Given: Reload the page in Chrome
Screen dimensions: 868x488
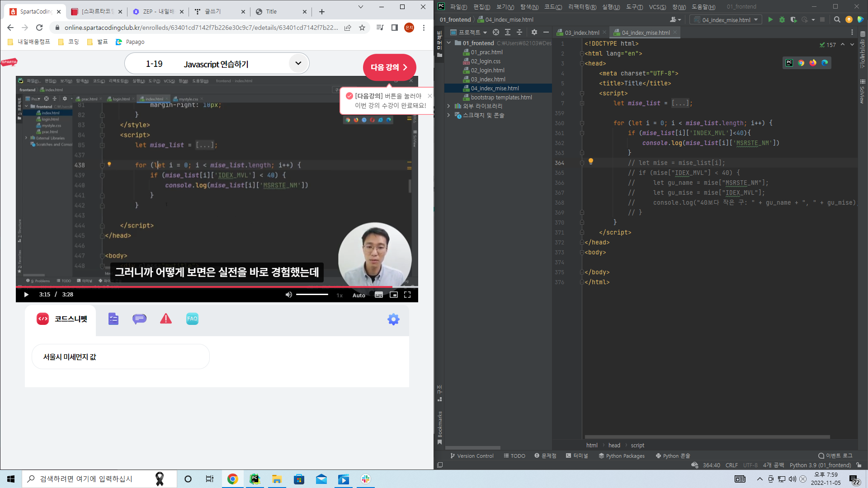Looking at the screenshot, I should click(x=39, y=28).
